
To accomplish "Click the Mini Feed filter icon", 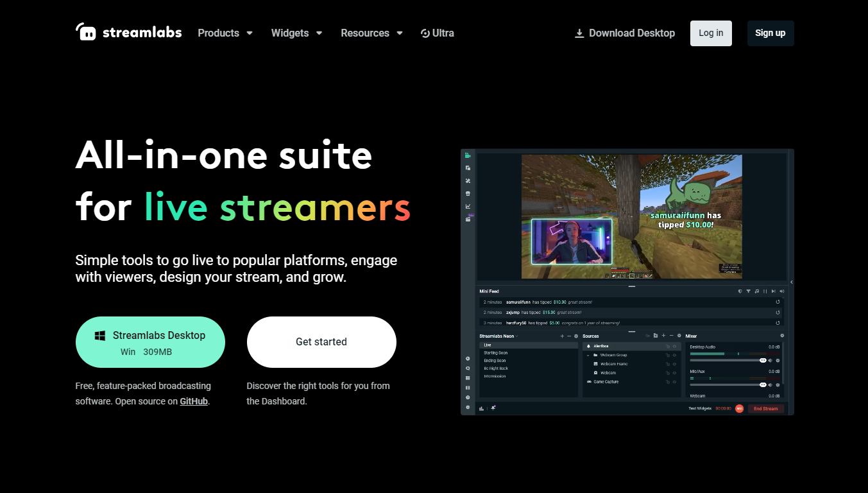I will pos(748,291).
